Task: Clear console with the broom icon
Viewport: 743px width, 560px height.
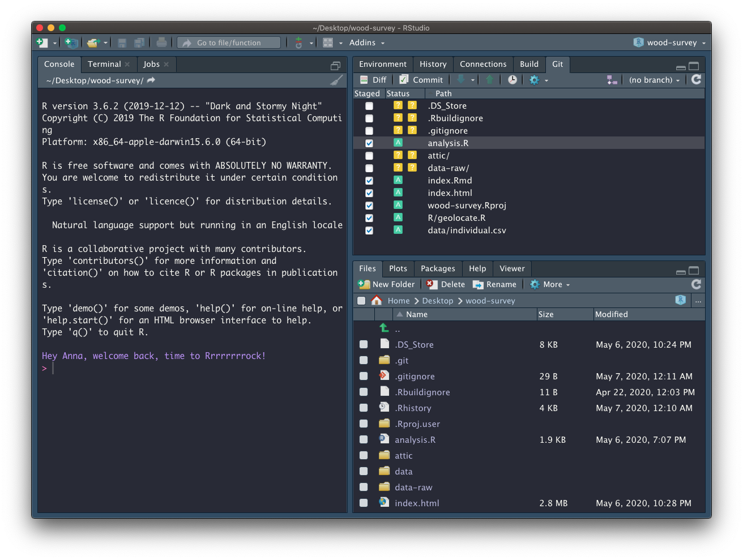Action: [x=336, y=80]
